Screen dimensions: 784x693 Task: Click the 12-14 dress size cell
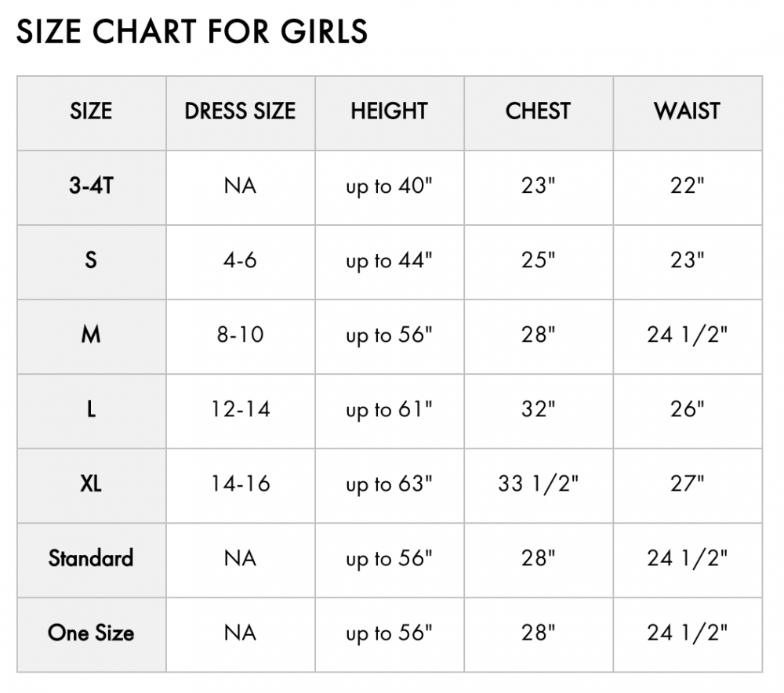[240, 409]
